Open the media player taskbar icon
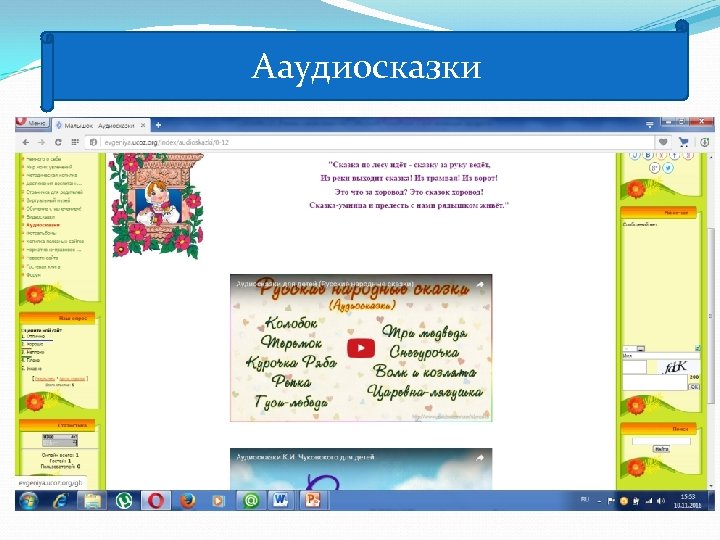The height and width of the screenshot is (540, 720). point(218,501)
